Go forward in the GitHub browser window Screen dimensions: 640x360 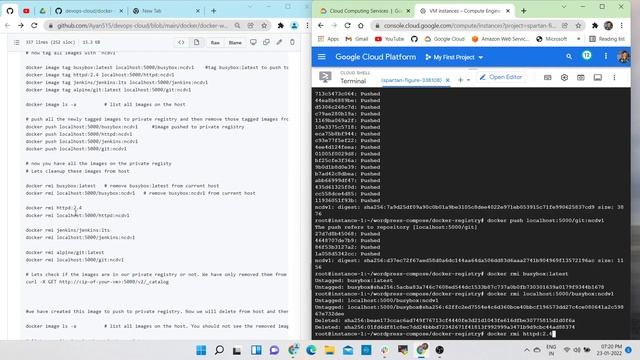21,25
